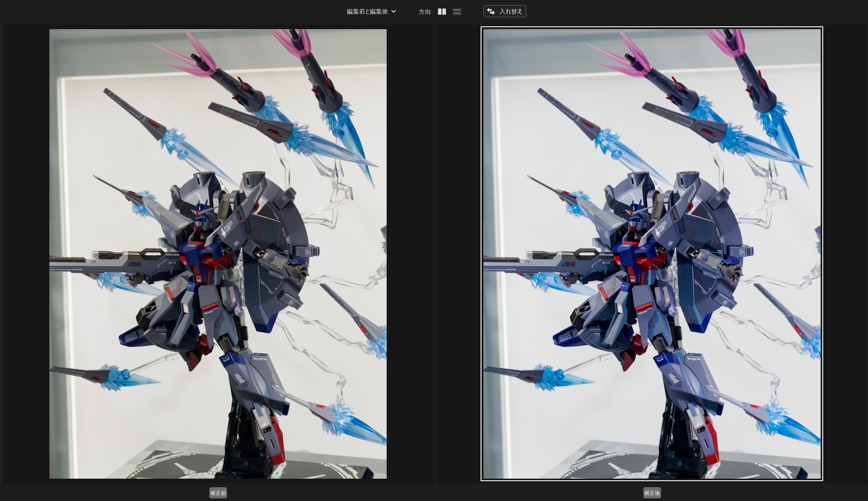Click the 方向 orientation label
This screenshot has height=501, width=868.
[x=424, y=12]
